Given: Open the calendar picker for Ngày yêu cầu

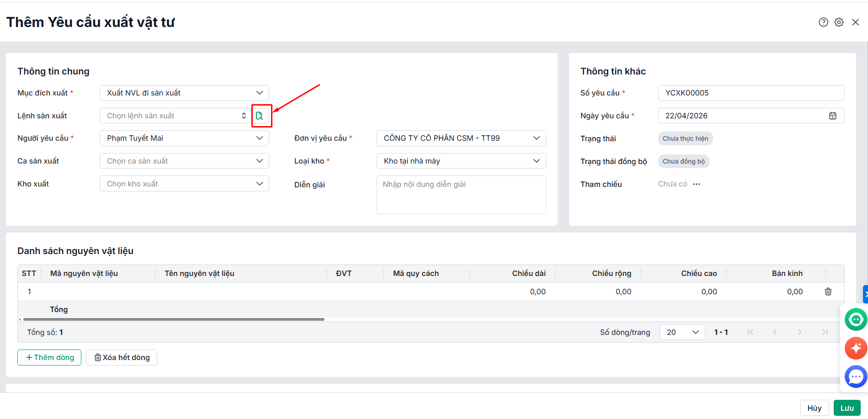Looking at the screenshot, I should (833, 116).
